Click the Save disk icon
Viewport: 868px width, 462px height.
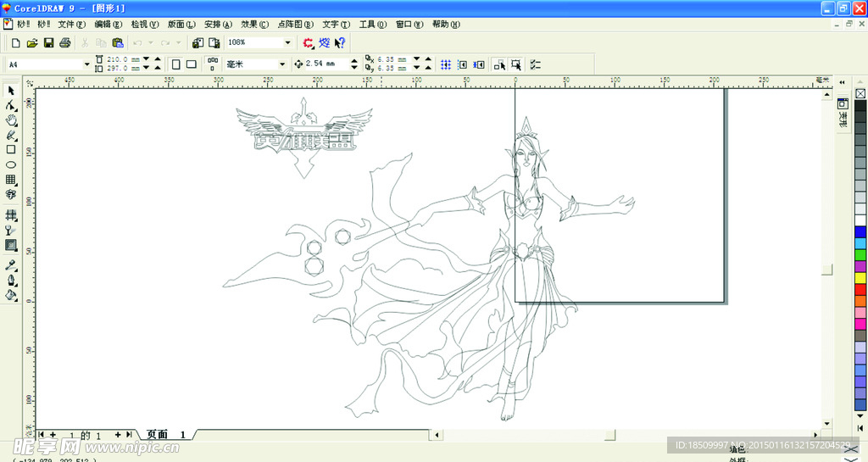(48, 43)
